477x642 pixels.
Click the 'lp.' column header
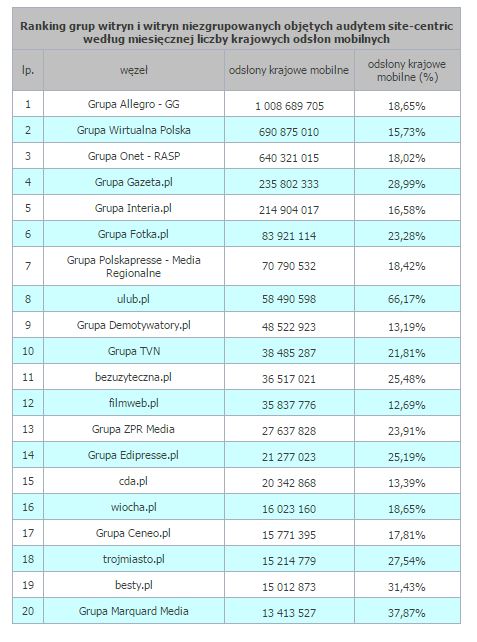click(28, 70)
